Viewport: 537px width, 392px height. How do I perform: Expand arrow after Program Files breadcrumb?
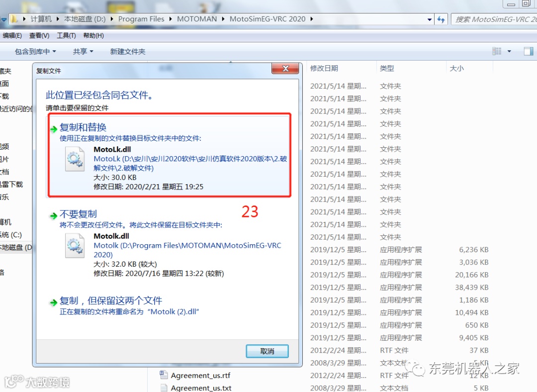click(x=171, y=19)
